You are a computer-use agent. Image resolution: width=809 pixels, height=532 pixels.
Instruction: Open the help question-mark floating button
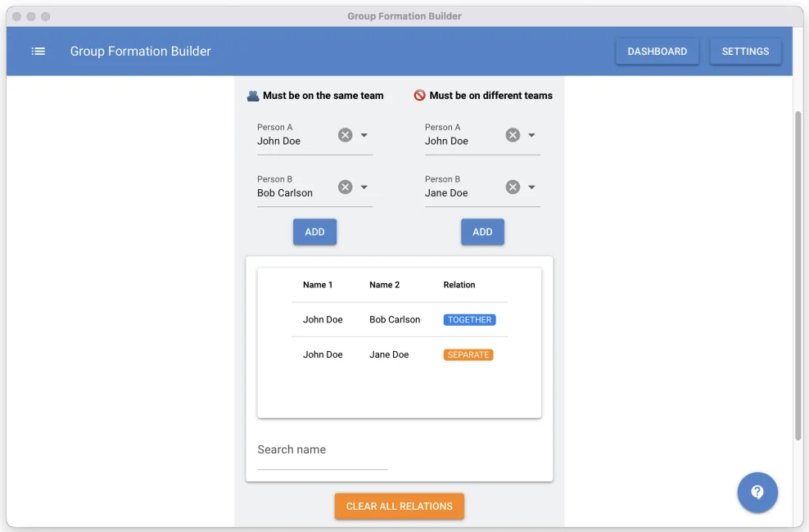757,493
